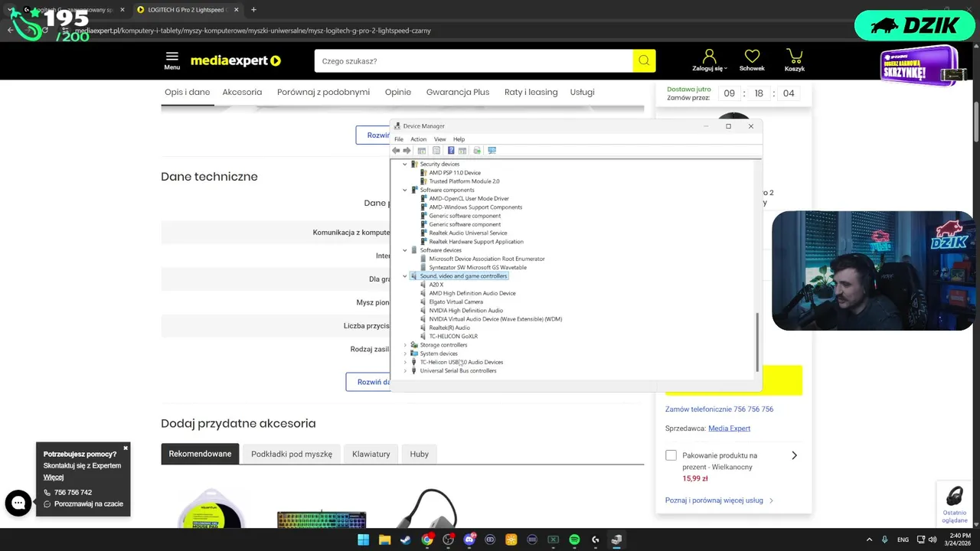Click the Device Manager vertical scrollbar
Image resolution: width=980 pixels, height=551 pixels.
click(x=758, y=341)
